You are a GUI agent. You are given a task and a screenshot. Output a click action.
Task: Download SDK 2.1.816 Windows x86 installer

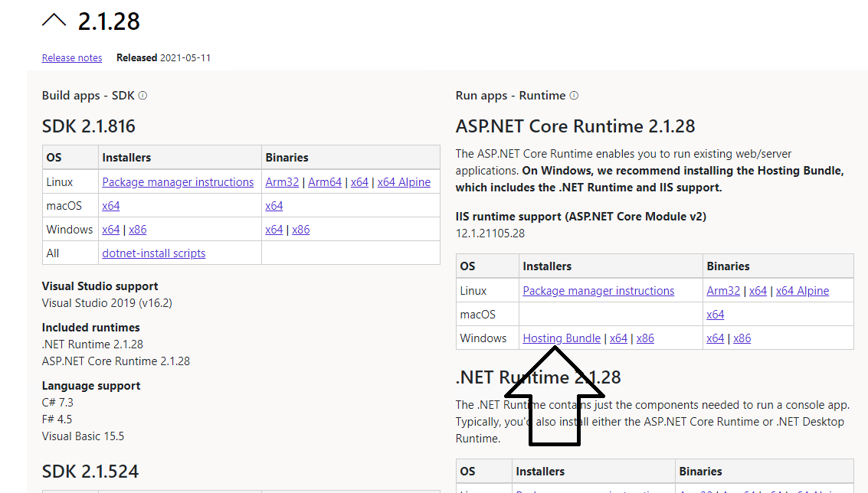pyautogui.click(x=138, y=230)
